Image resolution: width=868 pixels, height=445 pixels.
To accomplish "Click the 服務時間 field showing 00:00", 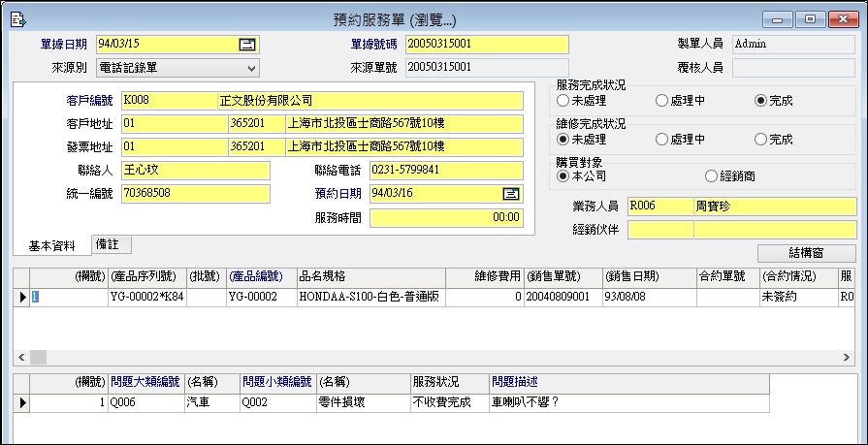I will (446, 218).
